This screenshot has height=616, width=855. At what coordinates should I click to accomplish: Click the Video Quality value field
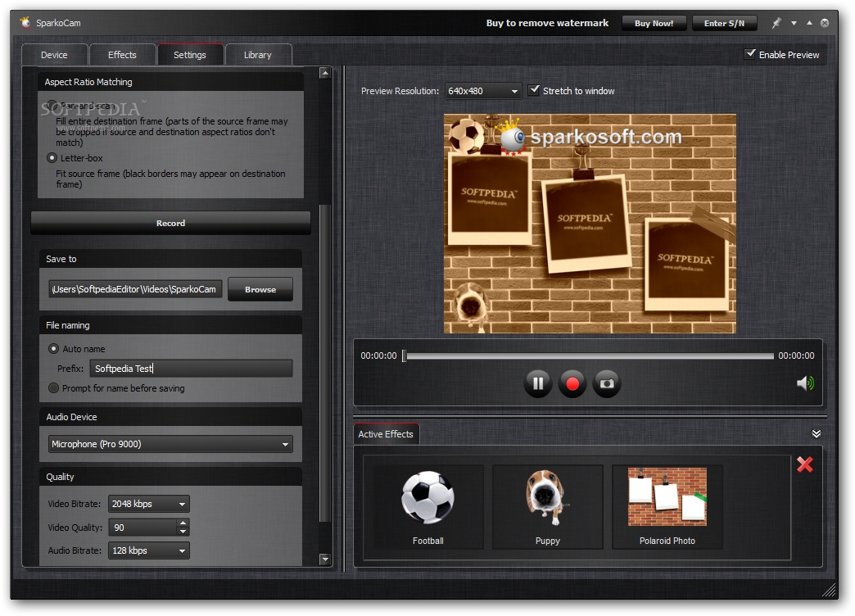(142, 528)
